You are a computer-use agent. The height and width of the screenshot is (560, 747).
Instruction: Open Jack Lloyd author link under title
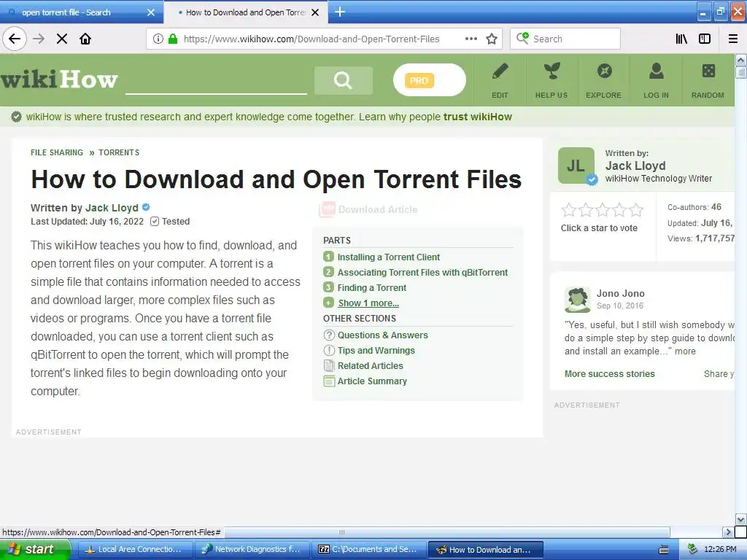(x=112, y=208)
